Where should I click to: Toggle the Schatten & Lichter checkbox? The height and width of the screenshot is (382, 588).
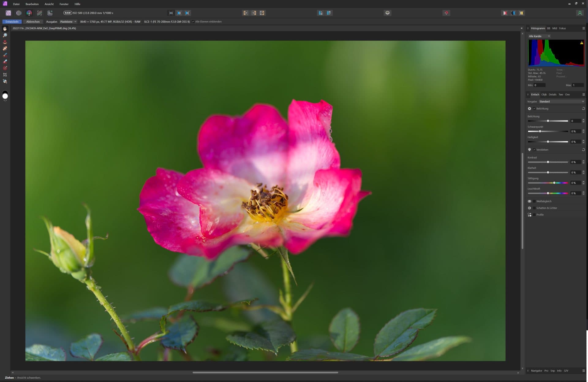[535, 208]
